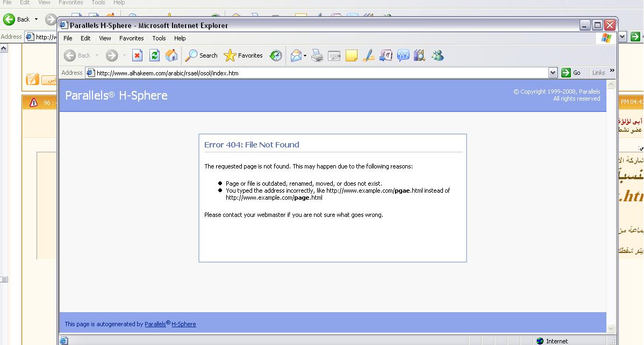Image resolution: width=644 pixels, height=345 pixels.
Task: Open History with the clock icon
Action: (x=276, y=55)
